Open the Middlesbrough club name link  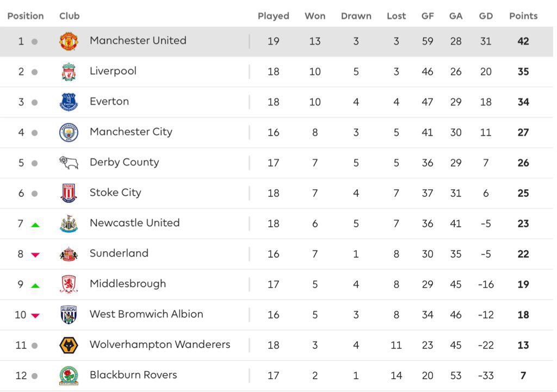tap(128, 284)
